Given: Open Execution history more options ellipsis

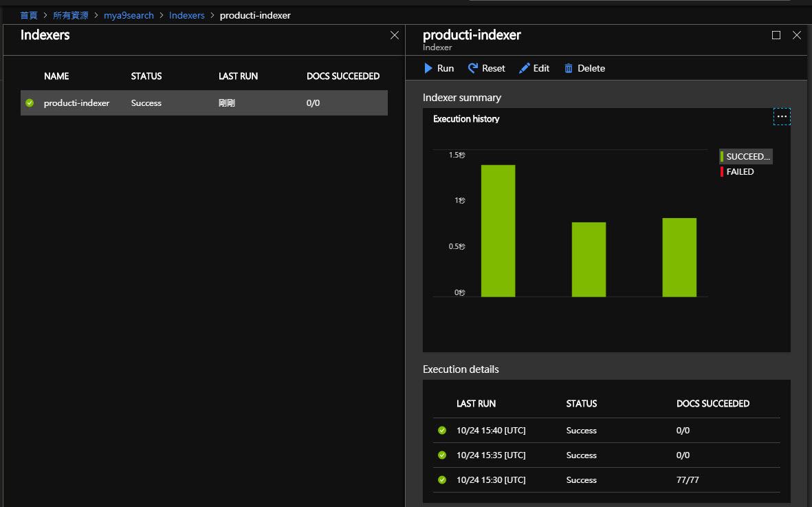Looking at the screenshot, I should [782, 116].
